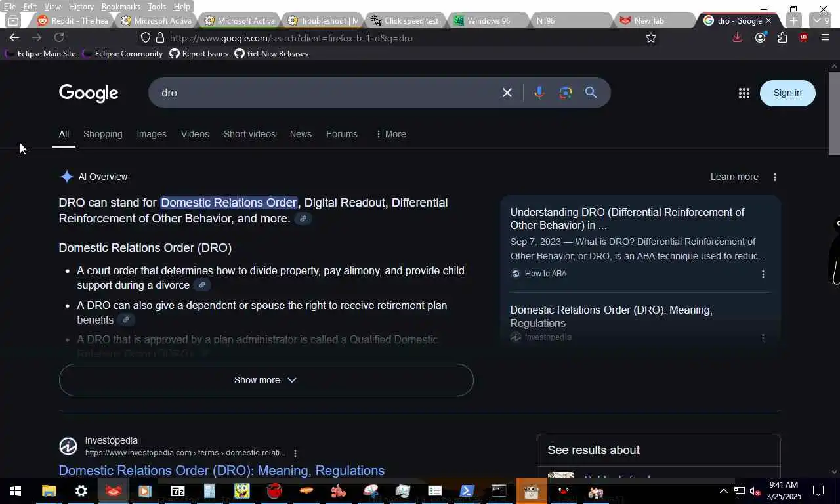Switch to the Images results tab
The height and width of the screenshot is (504, 840).
[x=152, y=134]
